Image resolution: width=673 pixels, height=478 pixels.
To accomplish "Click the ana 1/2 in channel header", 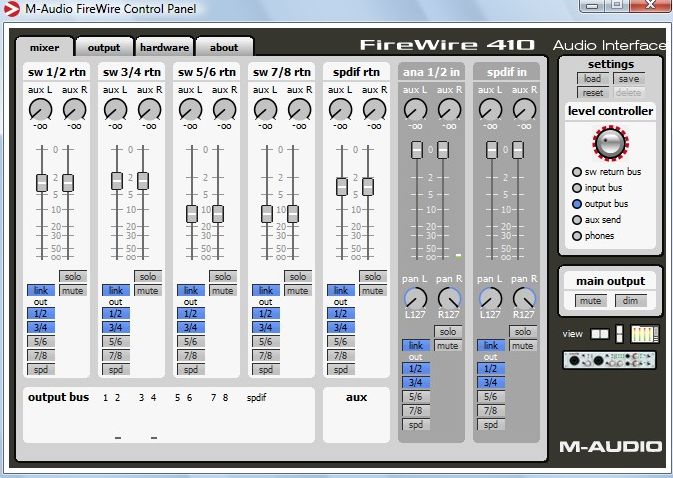I will [431, 72].
